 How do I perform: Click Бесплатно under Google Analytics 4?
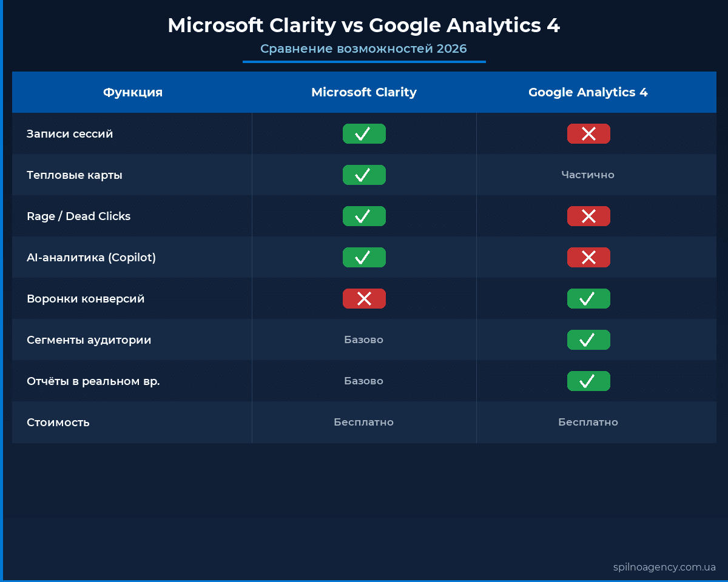tap(588, 423)
